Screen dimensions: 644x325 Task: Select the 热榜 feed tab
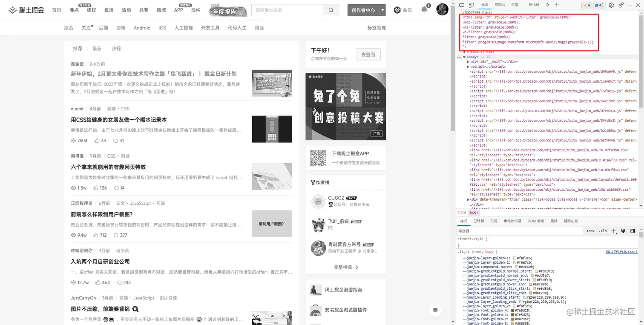[x=117, y=49]
